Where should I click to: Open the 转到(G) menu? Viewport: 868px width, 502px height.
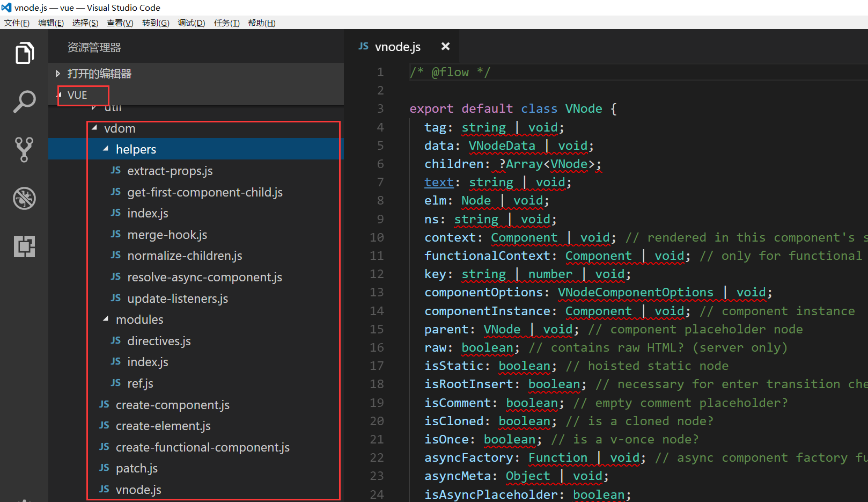[156, 23]
